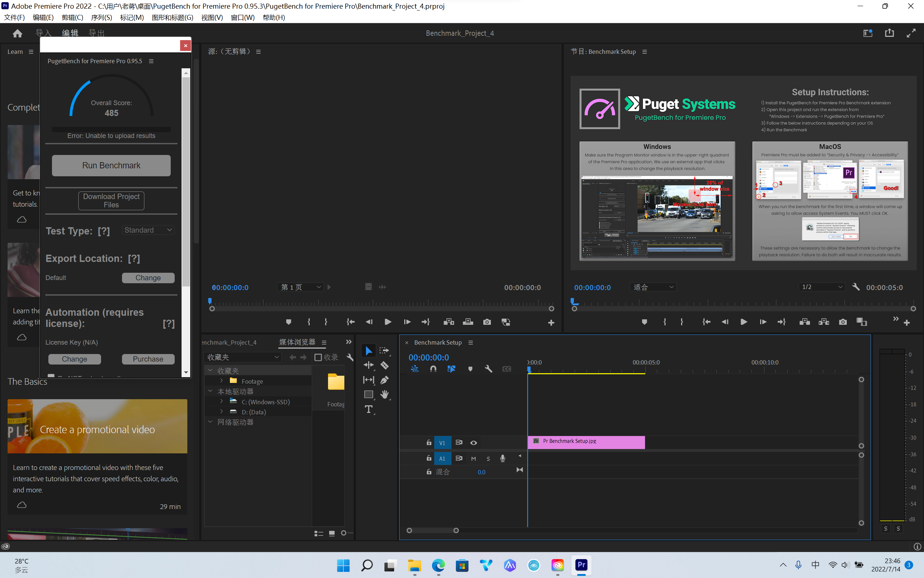The width and height of the screenshot is (924, 578).
Task: Select the Rectangle tool
Action: (369, 394)
